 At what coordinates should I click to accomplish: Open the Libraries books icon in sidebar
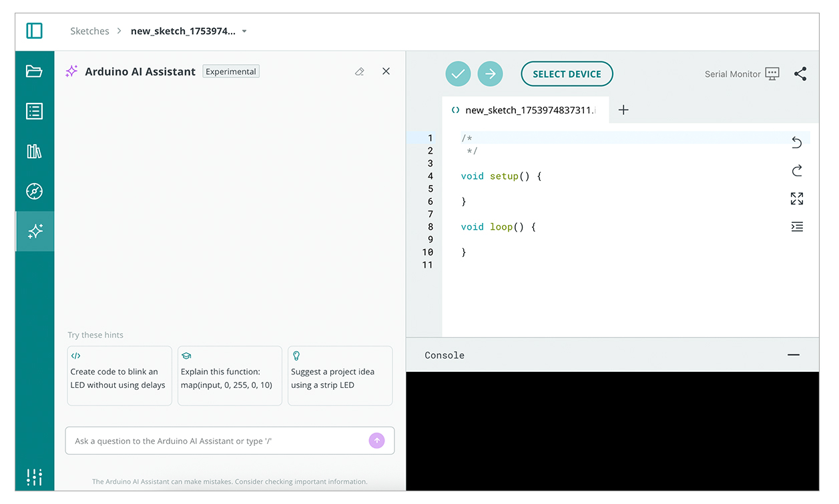click(x=34, y=152)
